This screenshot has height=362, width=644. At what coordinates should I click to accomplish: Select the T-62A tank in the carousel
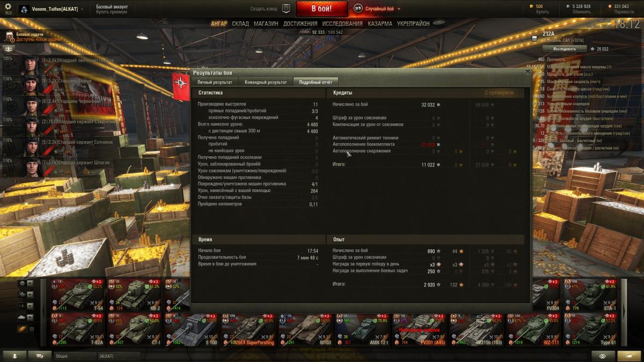point(77,329)
